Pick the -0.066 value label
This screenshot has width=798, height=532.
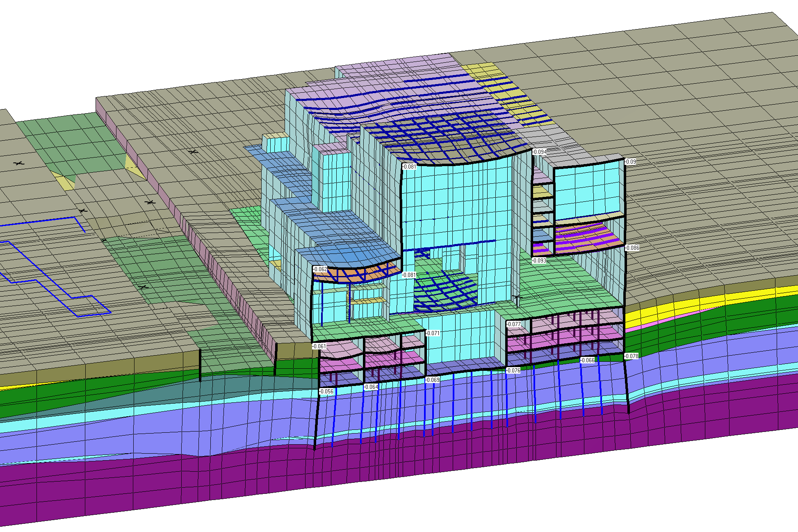pyautogui.click(x=587, y=360)
